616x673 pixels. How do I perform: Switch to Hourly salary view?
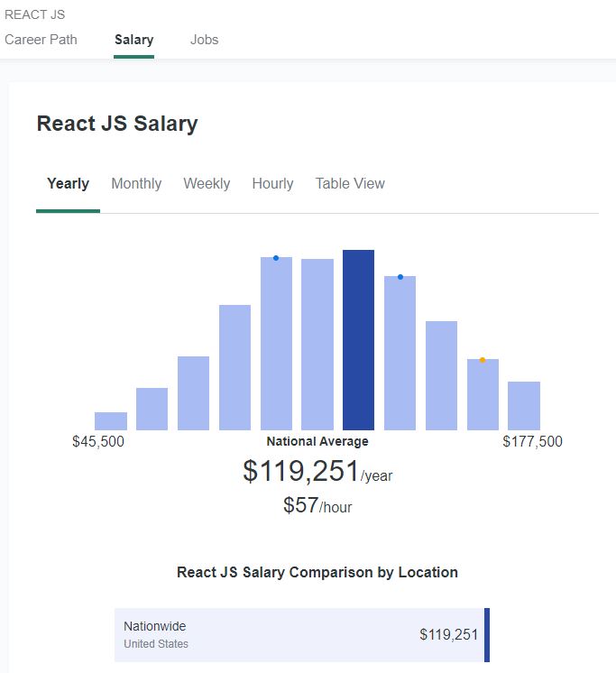272,184
